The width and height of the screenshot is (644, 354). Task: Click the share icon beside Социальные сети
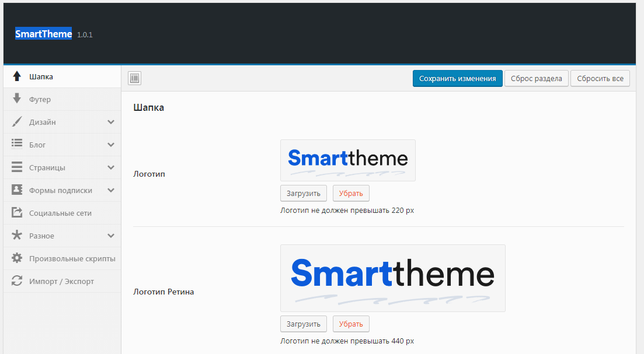(x=17, y=213)
